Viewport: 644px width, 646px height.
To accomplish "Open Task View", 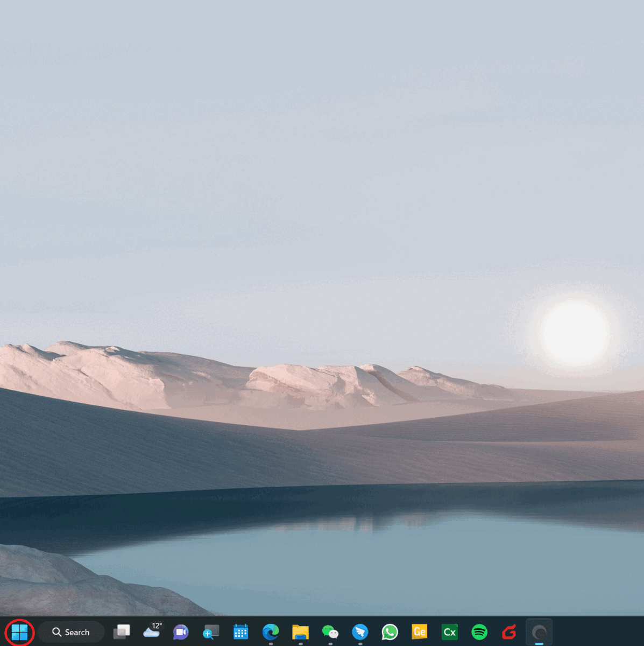I will click(x=122, y=632).
